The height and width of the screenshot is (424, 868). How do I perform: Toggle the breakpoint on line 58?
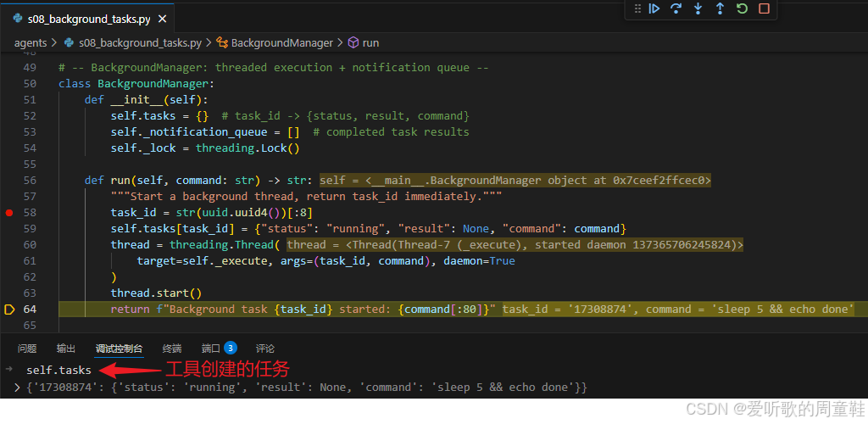click(x=8, y=213)
